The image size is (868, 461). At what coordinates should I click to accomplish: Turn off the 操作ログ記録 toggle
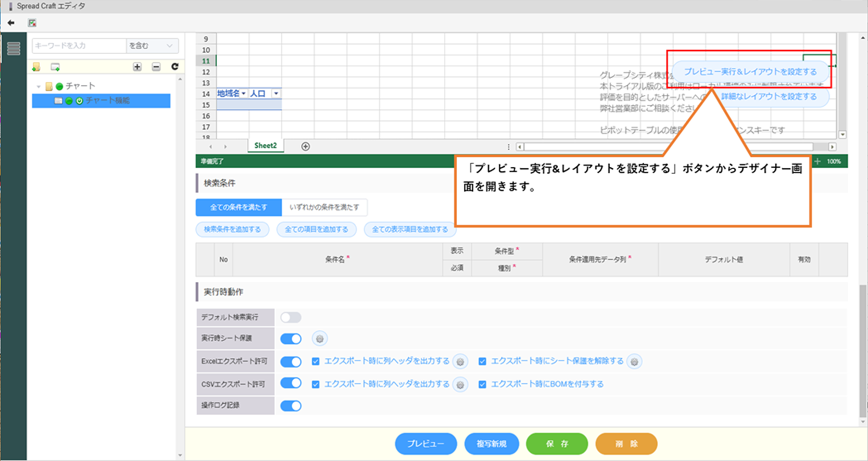pos(291,406)
